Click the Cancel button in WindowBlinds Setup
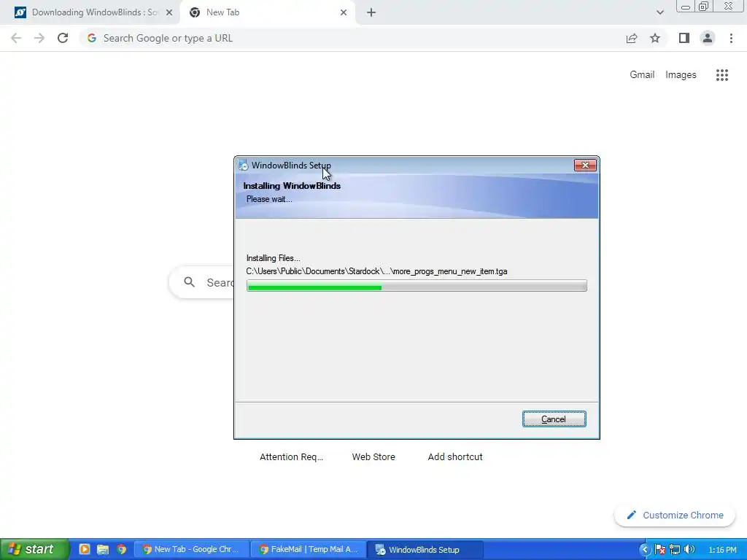 (x=554, y=419)
